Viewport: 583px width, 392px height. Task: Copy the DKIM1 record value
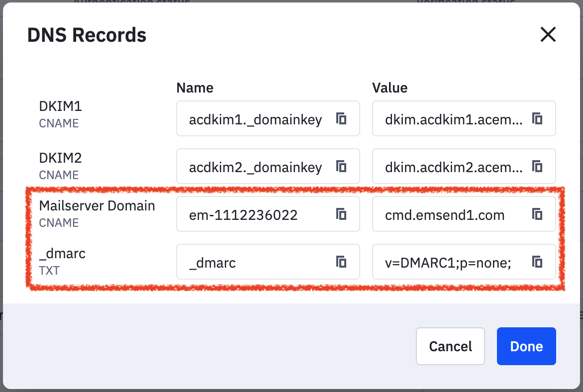coord(537,118)
